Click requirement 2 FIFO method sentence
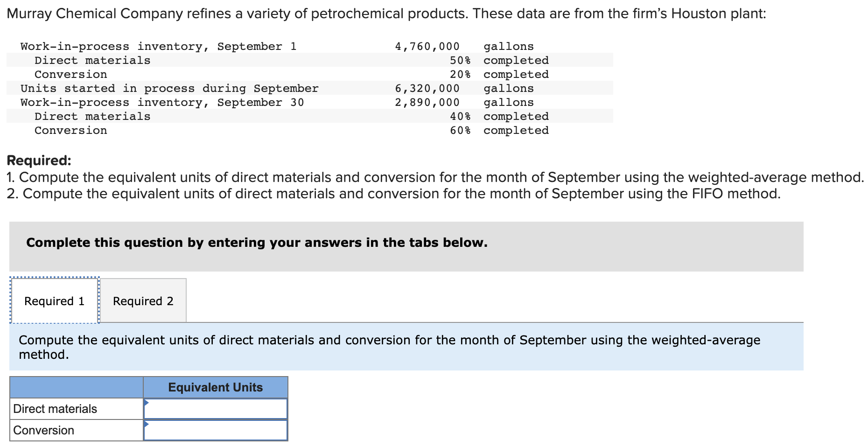This screenshot has height=447, width=868. [393, 194]
